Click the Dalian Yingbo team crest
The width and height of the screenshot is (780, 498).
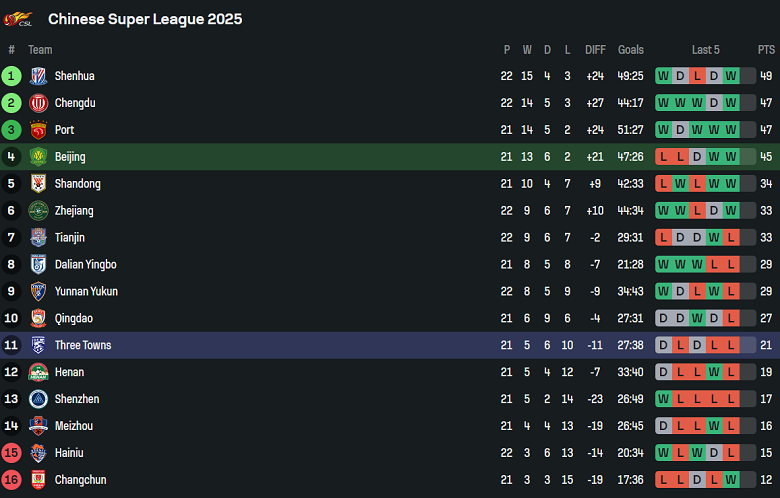[38, 265]
